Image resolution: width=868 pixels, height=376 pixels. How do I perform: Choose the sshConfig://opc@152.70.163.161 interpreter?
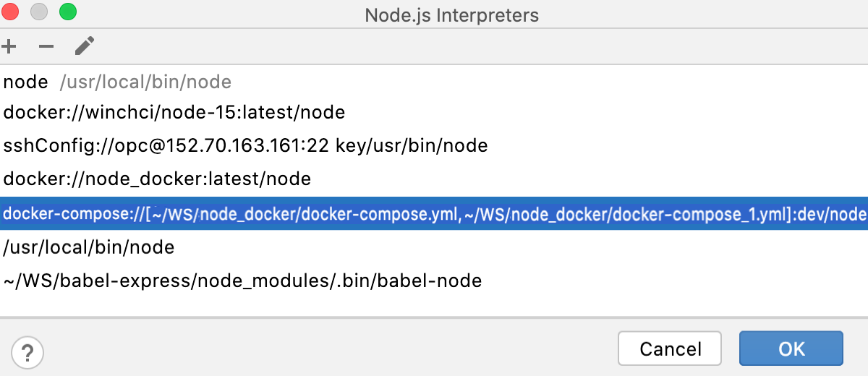pyautogui.click(x=245, y=146)
